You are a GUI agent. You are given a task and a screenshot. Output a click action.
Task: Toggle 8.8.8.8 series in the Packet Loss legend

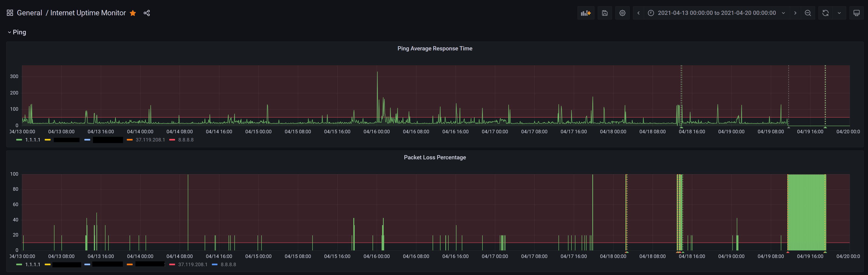pyautogui.click(x=228, y=265)
